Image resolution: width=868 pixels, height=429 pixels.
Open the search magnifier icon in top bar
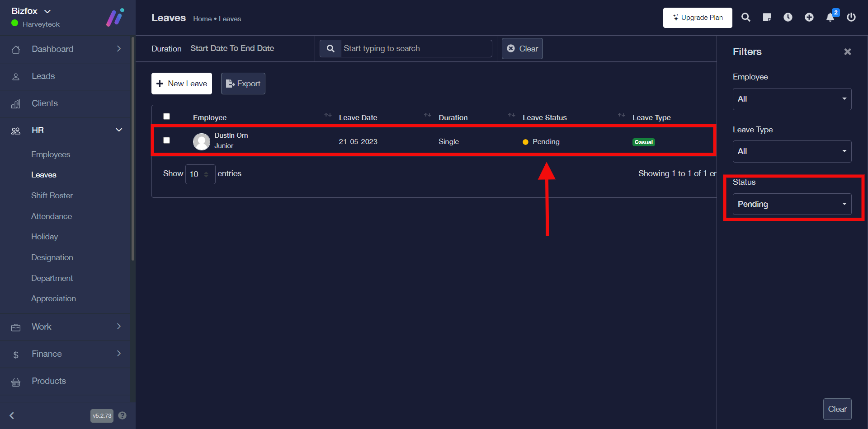click(x=746, y=18)
